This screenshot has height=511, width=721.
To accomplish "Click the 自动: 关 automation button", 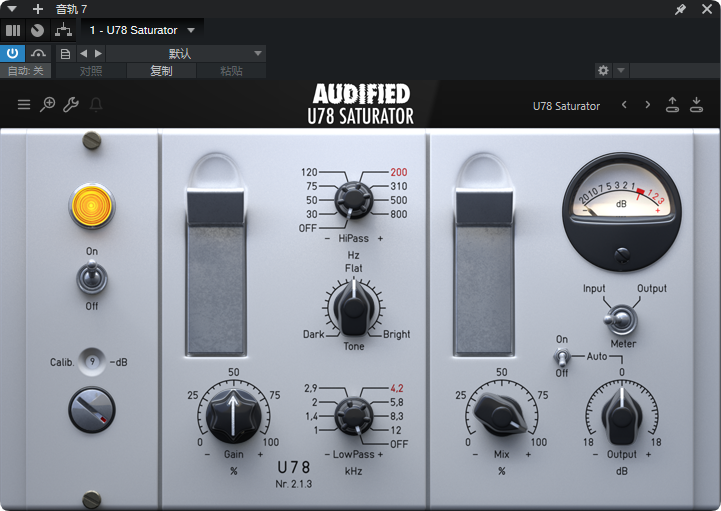I will (x=25, y=71).
